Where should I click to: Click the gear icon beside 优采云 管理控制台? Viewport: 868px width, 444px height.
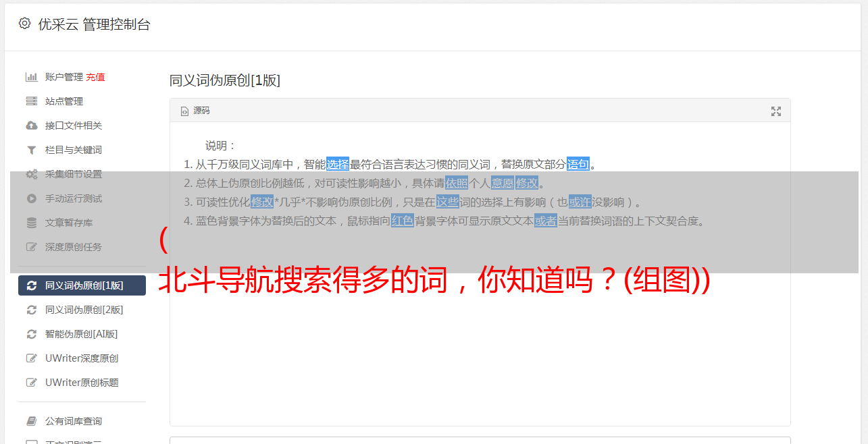(25, 24)
